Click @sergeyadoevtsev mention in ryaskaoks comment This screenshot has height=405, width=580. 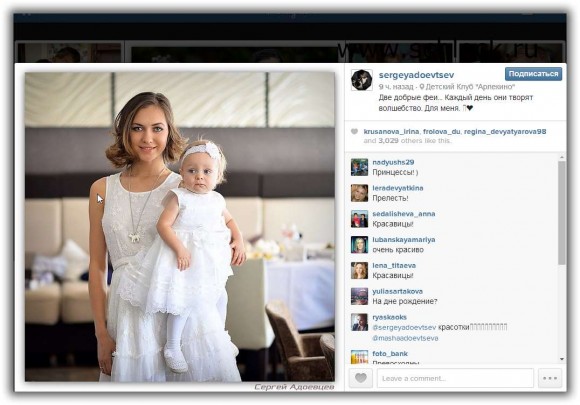[404, 328]
